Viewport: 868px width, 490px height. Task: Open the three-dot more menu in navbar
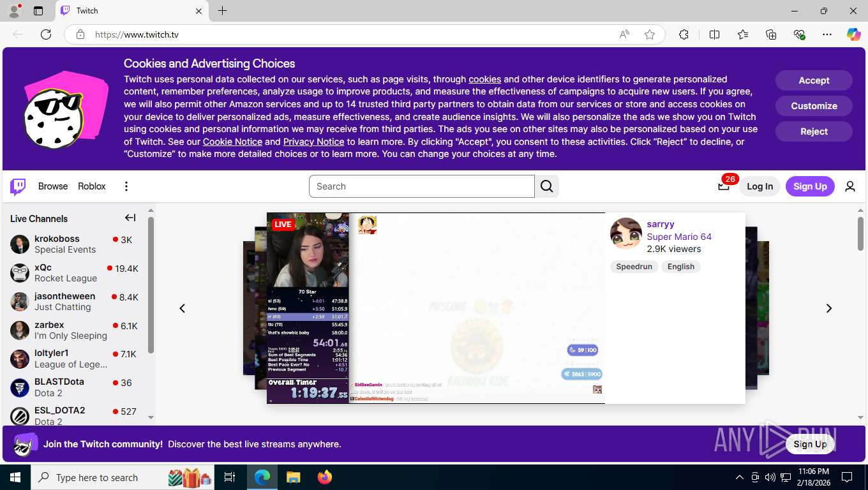click(126, 186)
